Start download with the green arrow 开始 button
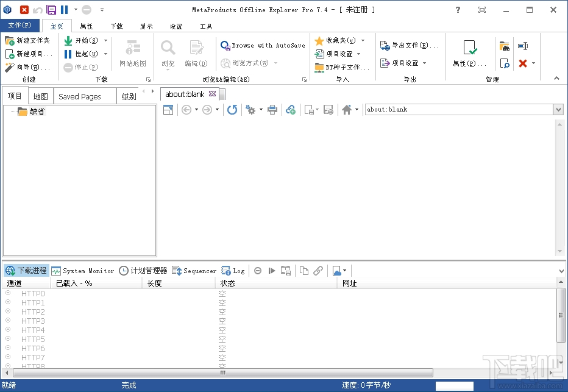568x392 pixels. click(x=81, y=40)
